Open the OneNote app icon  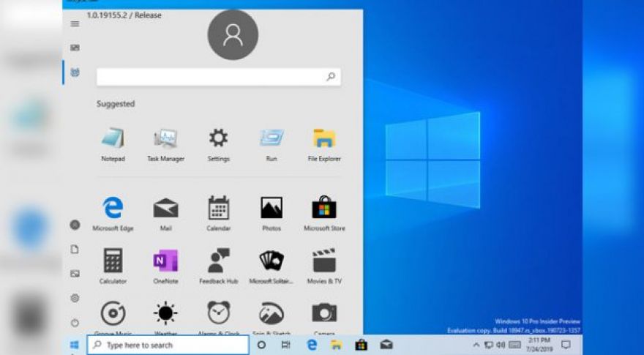tap(166, 266)
